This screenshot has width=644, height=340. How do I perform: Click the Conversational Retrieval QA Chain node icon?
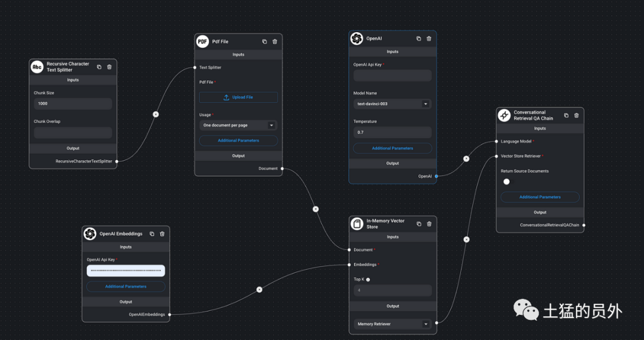click(504, 116)
